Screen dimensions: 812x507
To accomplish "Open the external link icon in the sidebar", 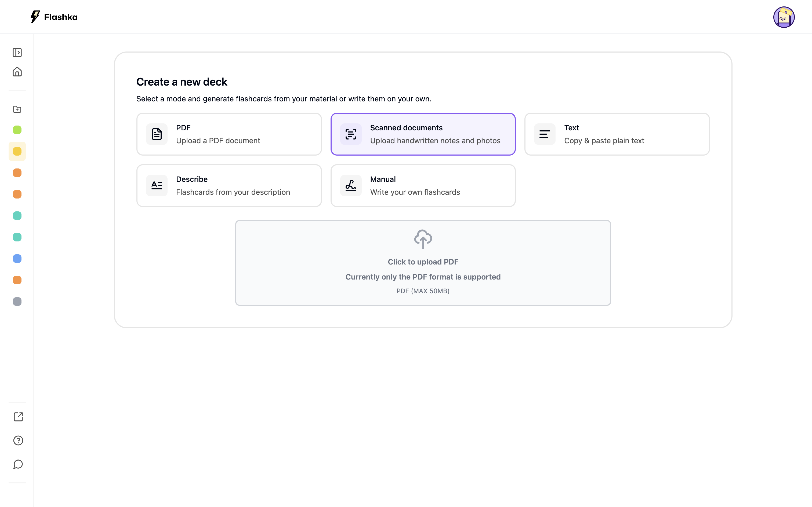I will [x=18, y=417].
